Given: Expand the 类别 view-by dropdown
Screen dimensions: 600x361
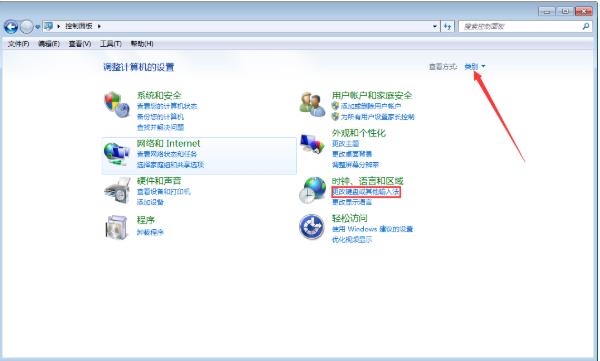Looking at the screenshot, I should tap(475, 67).
